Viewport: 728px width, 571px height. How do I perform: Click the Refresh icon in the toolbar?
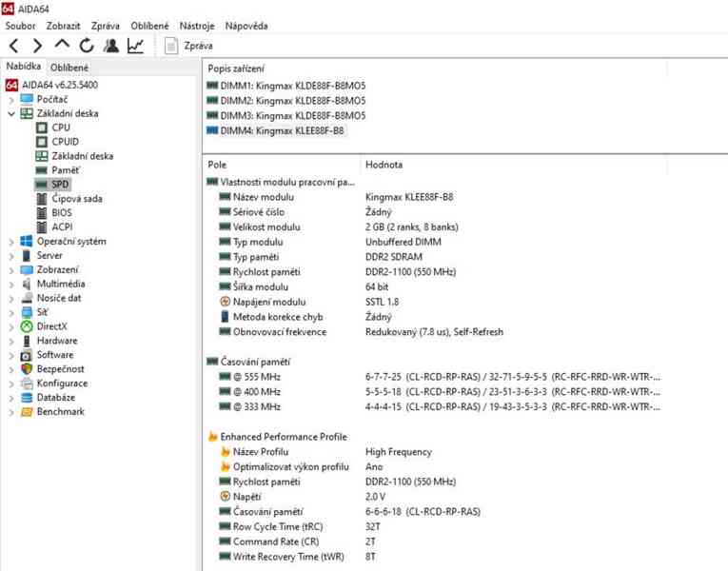coord(87,46)
